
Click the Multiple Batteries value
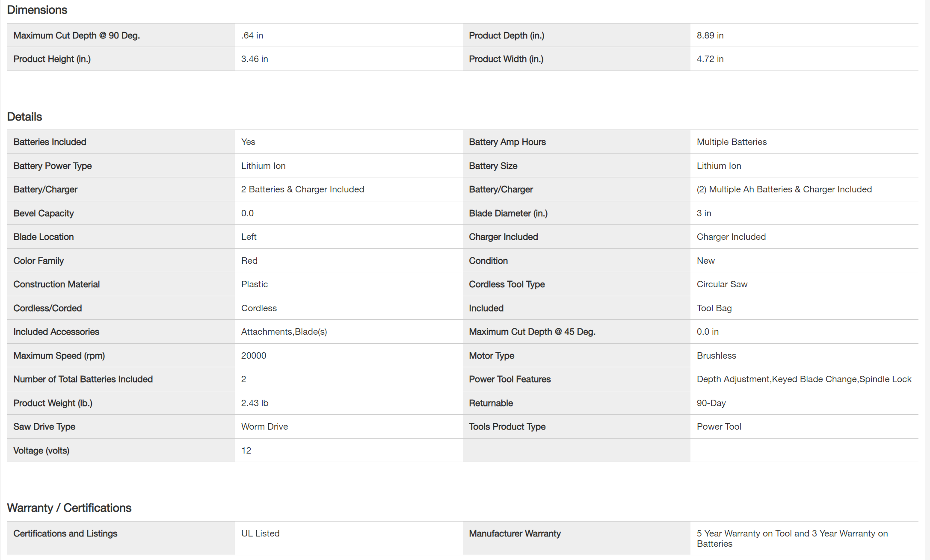point(731,142)
